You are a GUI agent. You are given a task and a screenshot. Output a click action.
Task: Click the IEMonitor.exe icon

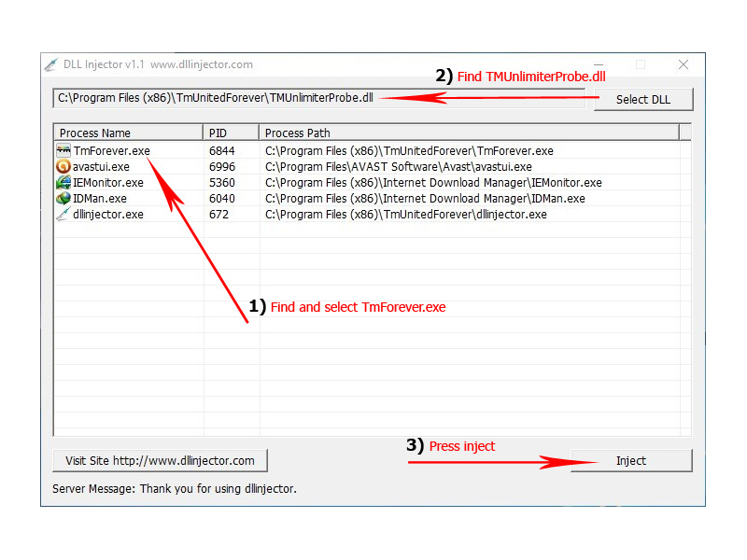pyautogui.click(x=63, y=182)
